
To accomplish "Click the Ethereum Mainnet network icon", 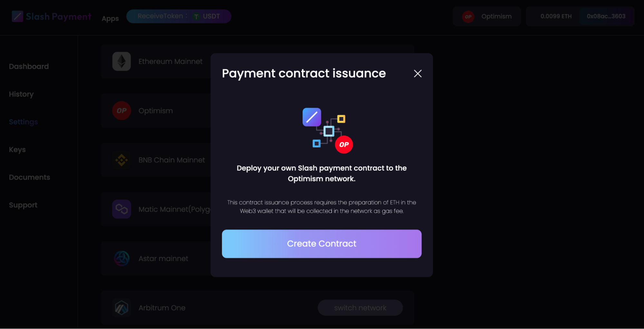I will 121,61.
